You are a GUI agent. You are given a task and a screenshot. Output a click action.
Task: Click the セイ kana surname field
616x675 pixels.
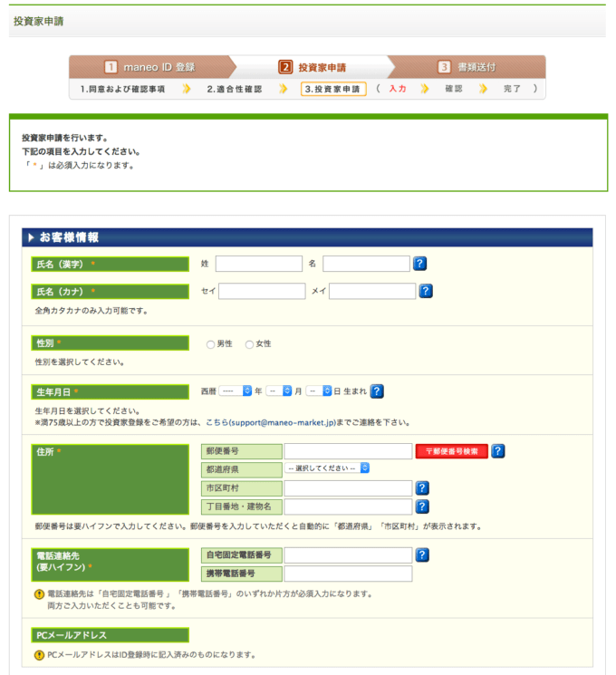pyautogui.click(x=262, y=291)
